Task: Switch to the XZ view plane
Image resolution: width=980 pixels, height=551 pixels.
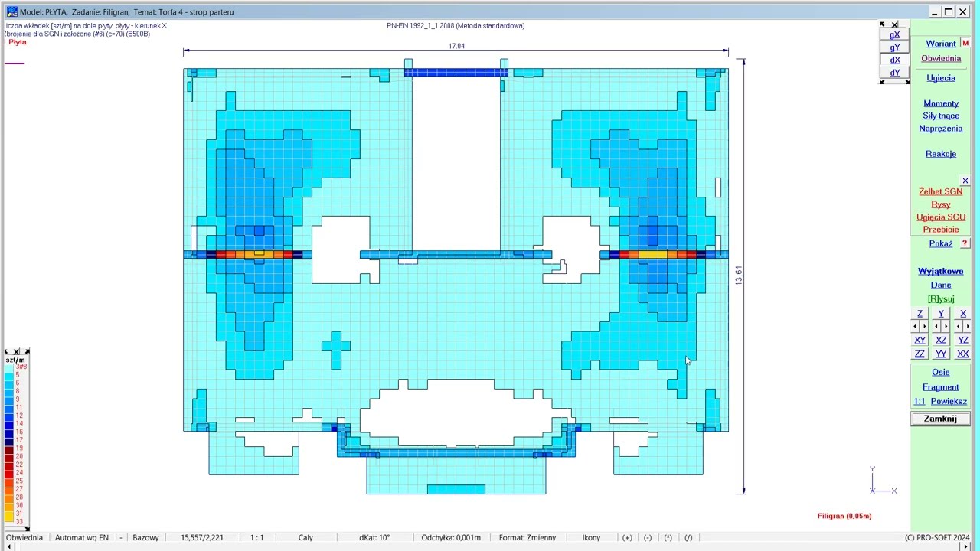Action: (941, 340)
